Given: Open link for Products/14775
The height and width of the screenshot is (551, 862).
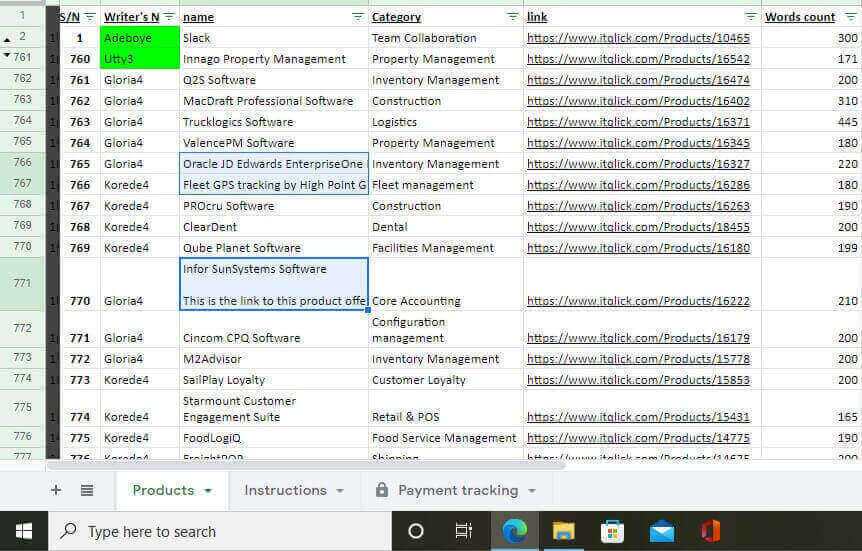Looking at the screenshot, I should [638, 438].
